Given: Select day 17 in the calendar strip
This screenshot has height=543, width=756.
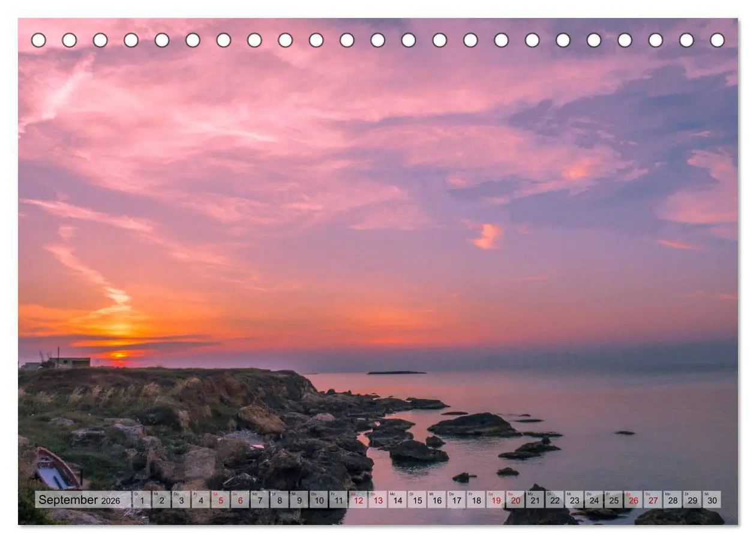Looking at the screenshot, I should pos(456,500).
